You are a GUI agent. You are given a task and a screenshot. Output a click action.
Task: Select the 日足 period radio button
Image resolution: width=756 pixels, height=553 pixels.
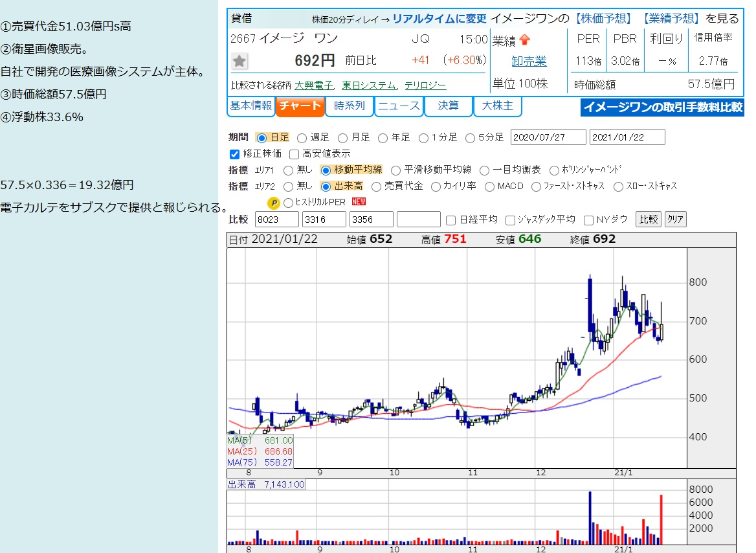(261, 138)
